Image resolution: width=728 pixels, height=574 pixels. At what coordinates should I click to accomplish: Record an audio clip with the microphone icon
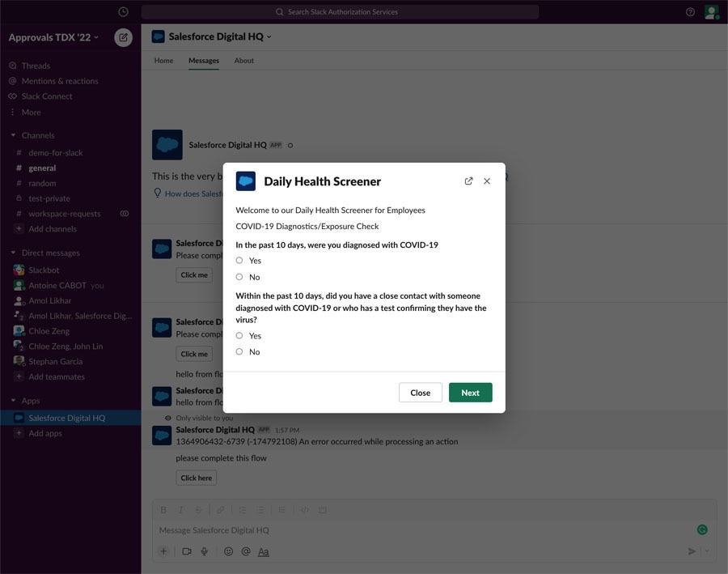204,551
